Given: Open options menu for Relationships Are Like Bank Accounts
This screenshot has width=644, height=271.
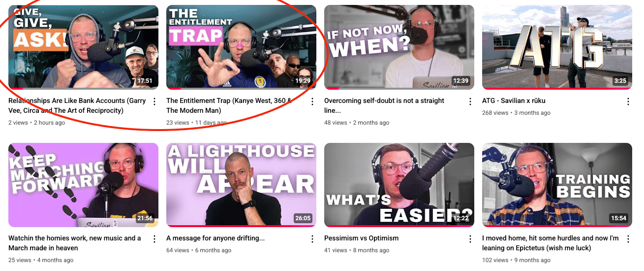Looking at the screenshot, I should [154, 102].
